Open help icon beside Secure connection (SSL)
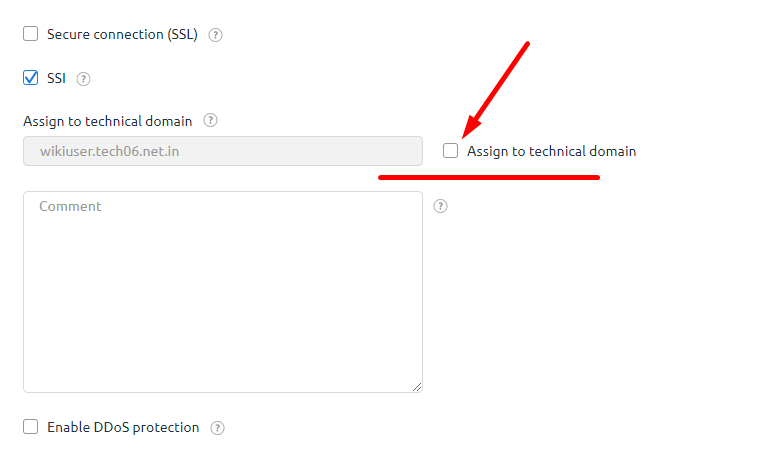The height and width of the screenshot is (452, 762). coord(215,35)
